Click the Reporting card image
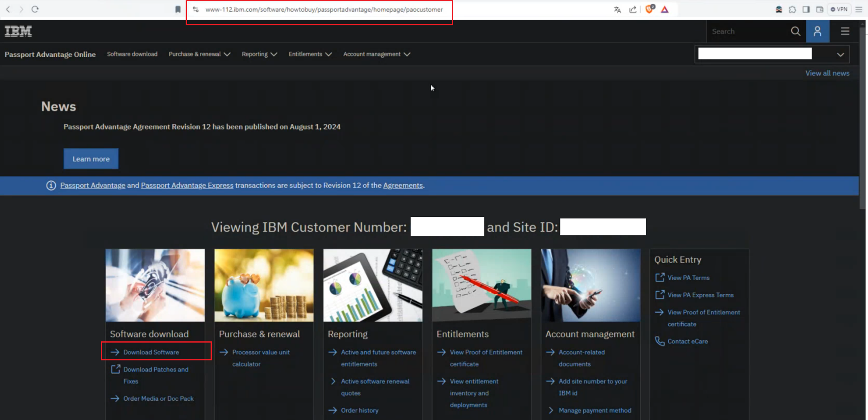 click(x=373, y=285)
